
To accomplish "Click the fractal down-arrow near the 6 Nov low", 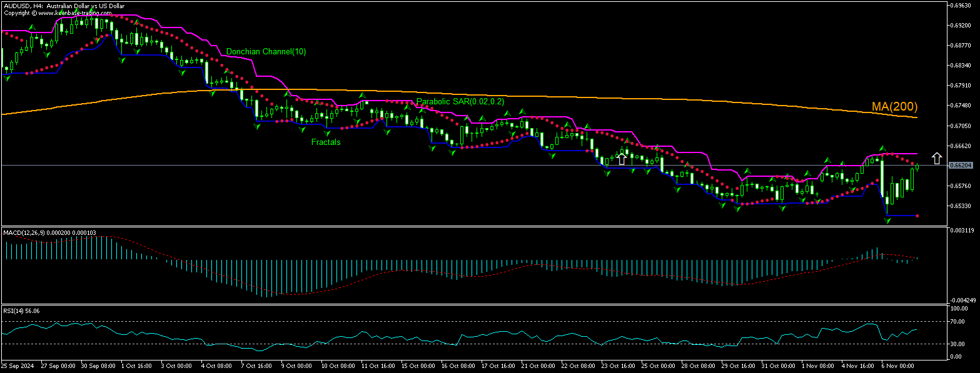I will point(887,219).
